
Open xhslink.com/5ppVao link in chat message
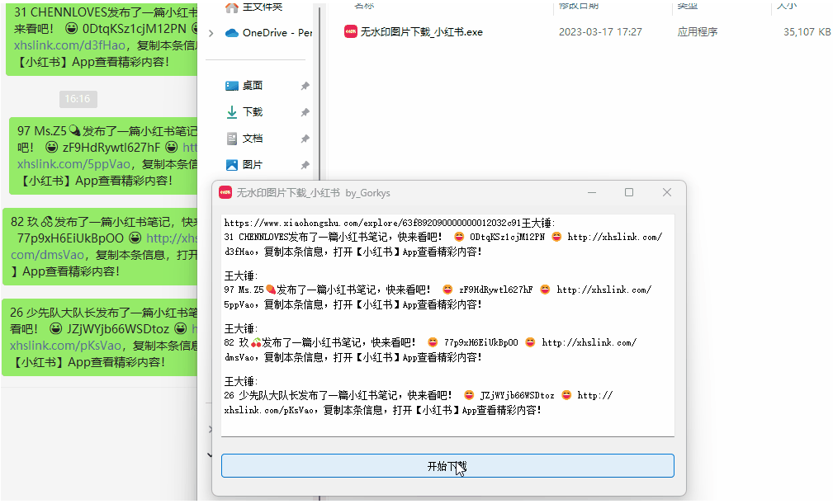73,164
